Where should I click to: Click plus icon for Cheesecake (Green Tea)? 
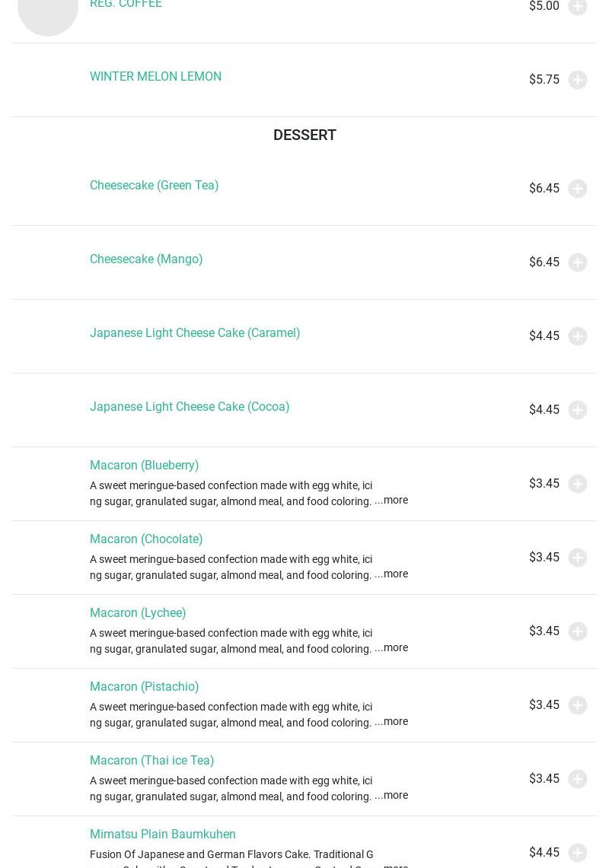coord(577,189)
